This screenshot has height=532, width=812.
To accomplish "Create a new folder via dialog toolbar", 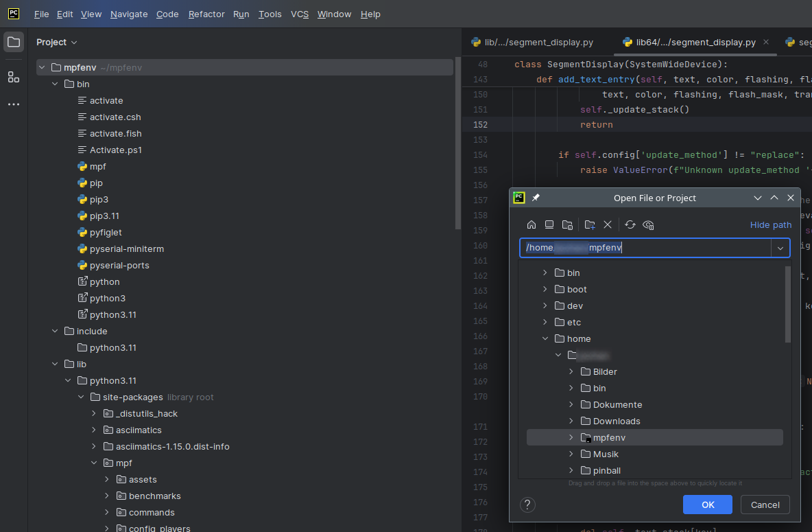I will (590, 224).
